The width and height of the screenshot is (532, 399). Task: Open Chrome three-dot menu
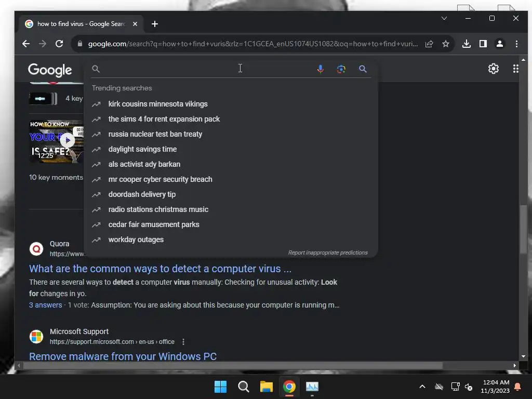516,44
